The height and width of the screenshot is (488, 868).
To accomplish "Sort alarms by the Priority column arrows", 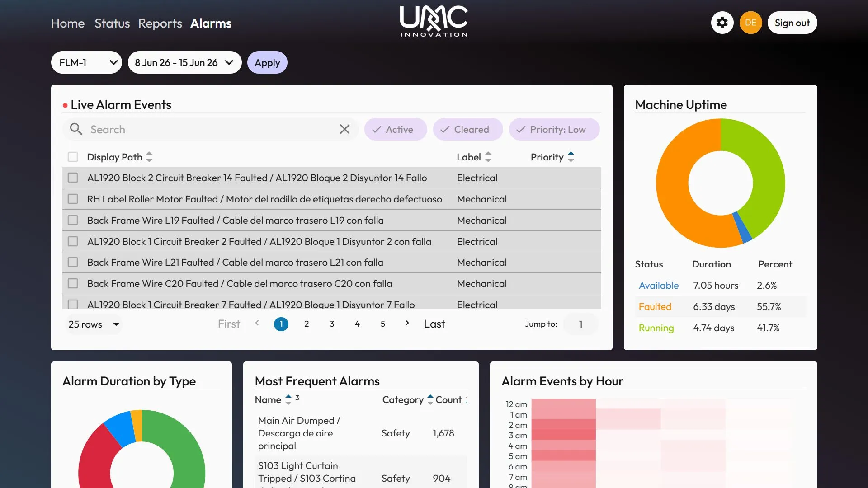I will tap(571, 157).
